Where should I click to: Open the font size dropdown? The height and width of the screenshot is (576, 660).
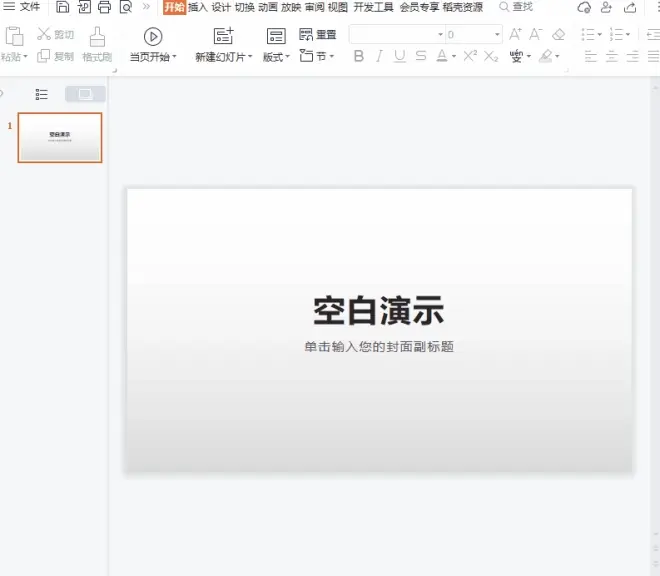coord(497,35)
